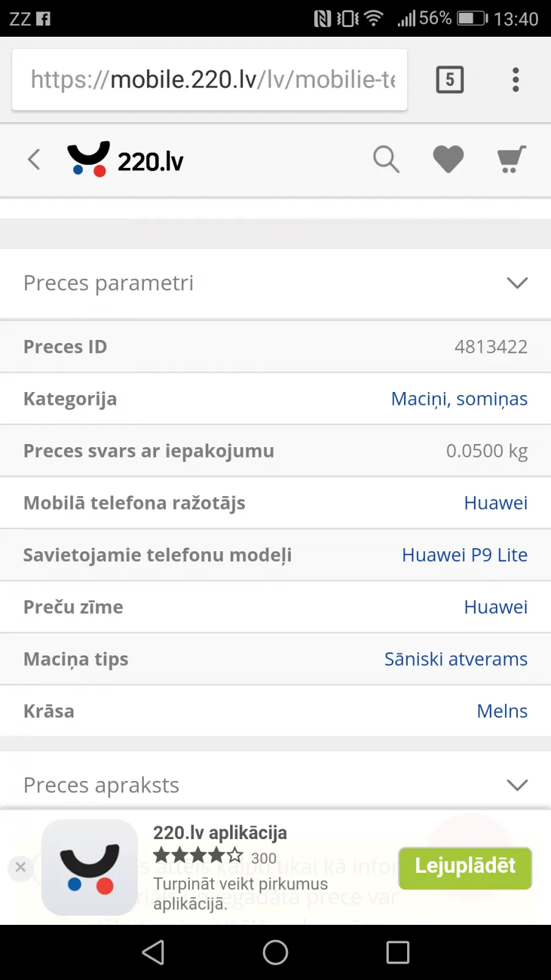
Task: Tap Android recent apps square button
Action: [398, 952]
